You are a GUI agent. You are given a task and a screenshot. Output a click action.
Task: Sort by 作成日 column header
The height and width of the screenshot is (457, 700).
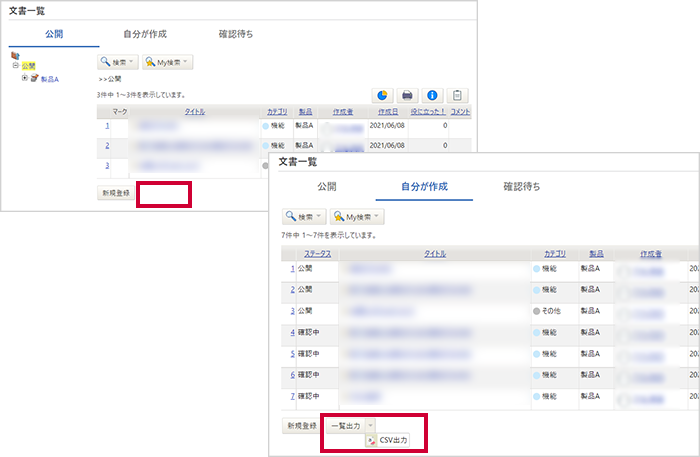(388, 112)
